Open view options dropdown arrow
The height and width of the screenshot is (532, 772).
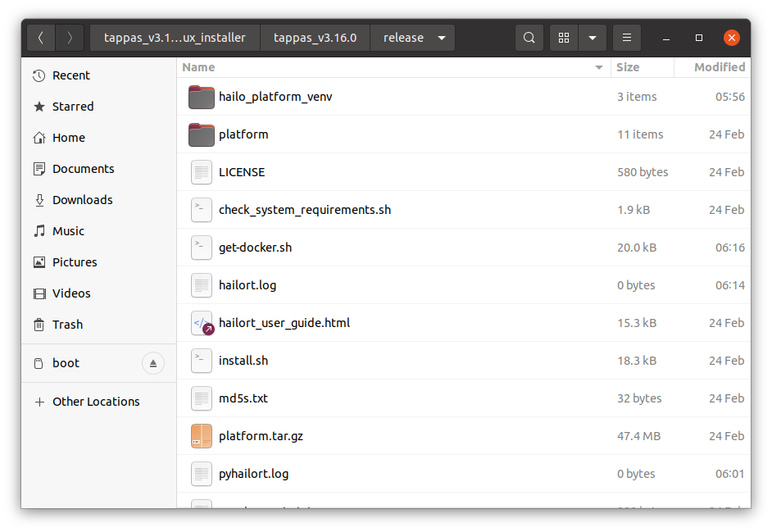pyautogui.click(x=592, y=38)
